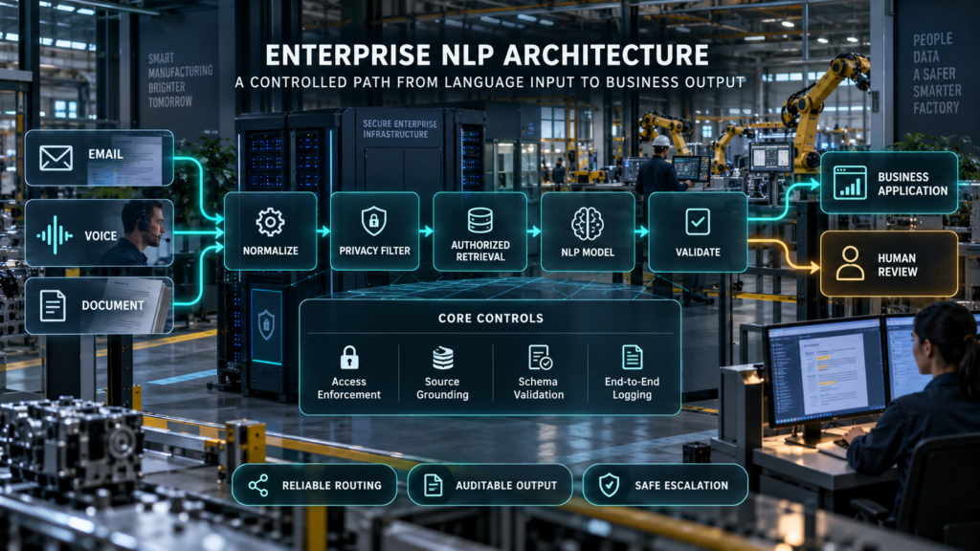980x551 pixels.
Task: Click the VALIDATE label text
Action: pyautogui.click(x=698, y=253)
